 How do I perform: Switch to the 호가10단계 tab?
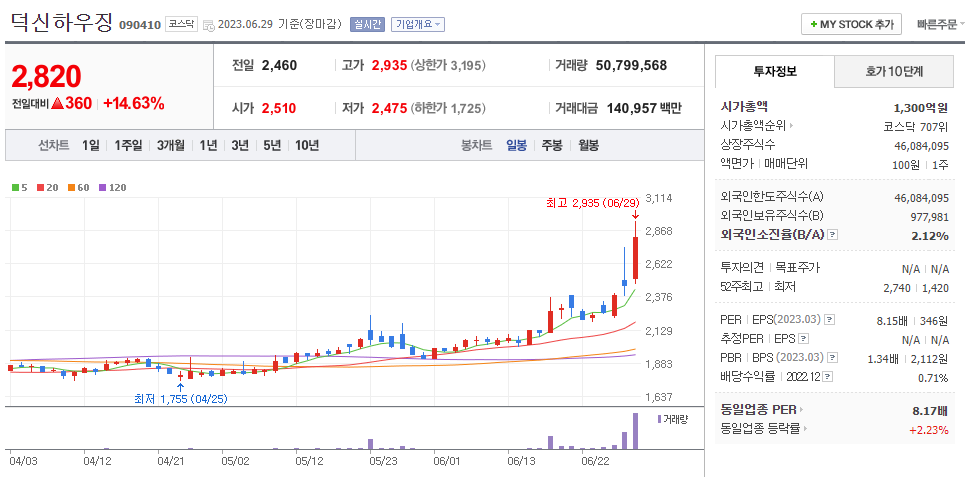tap(893, 71)
